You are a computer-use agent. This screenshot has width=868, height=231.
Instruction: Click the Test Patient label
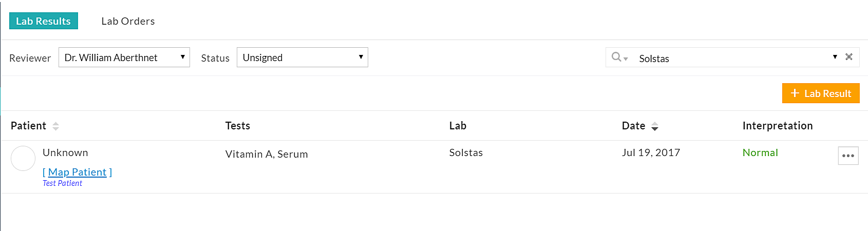tap(62, 183)
